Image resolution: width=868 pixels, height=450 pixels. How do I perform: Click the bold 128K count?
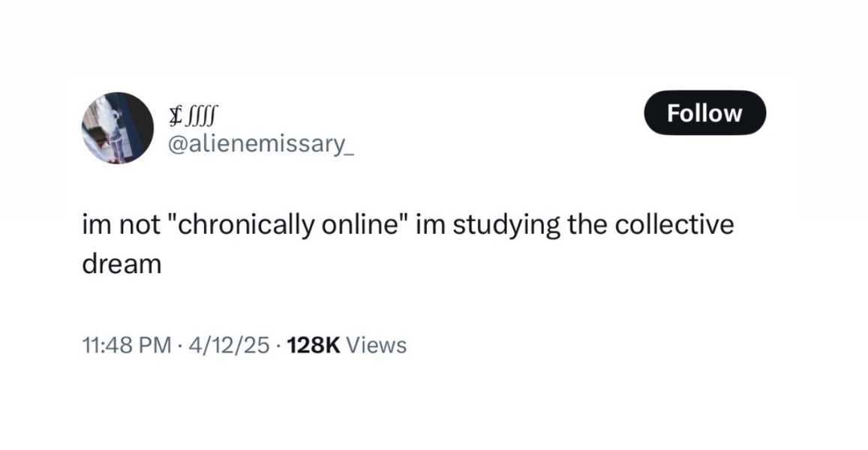coord(314,345)
